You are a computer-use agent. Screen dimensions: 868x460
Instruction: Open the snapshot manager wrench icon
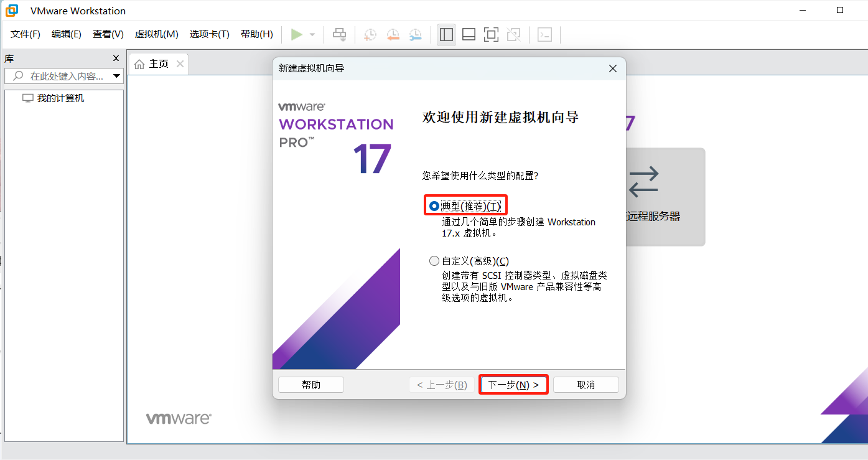click(415, 35)
